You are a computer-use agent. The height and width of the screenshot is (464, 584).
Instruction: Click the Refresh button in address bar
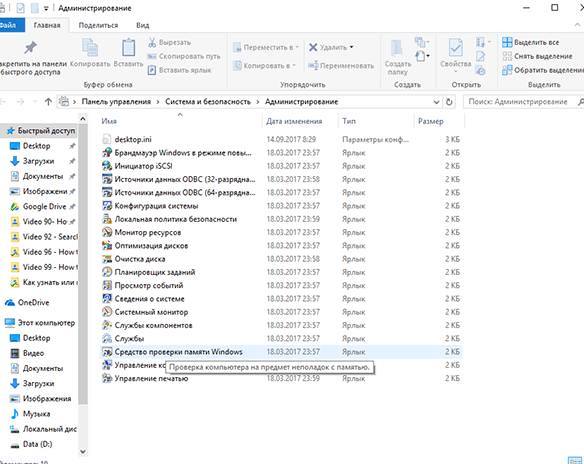tap(450, 102)
